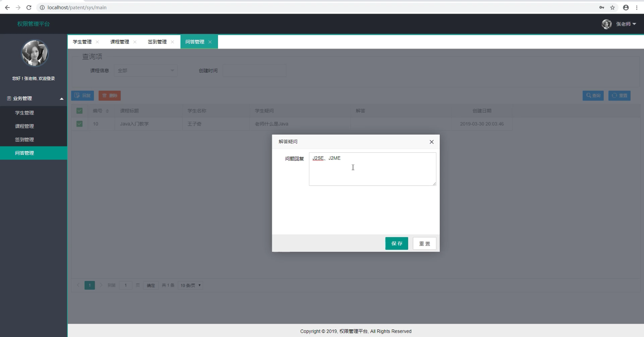Click inside the 问题回复 text area
This screenshot has width=644, height=337.
(373, 169)
